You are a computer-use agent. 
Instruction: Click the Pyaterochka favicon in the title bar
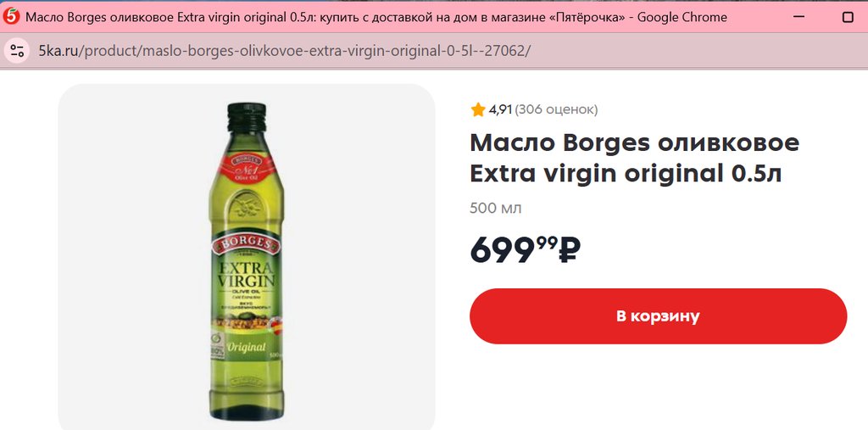pos(11,17)
